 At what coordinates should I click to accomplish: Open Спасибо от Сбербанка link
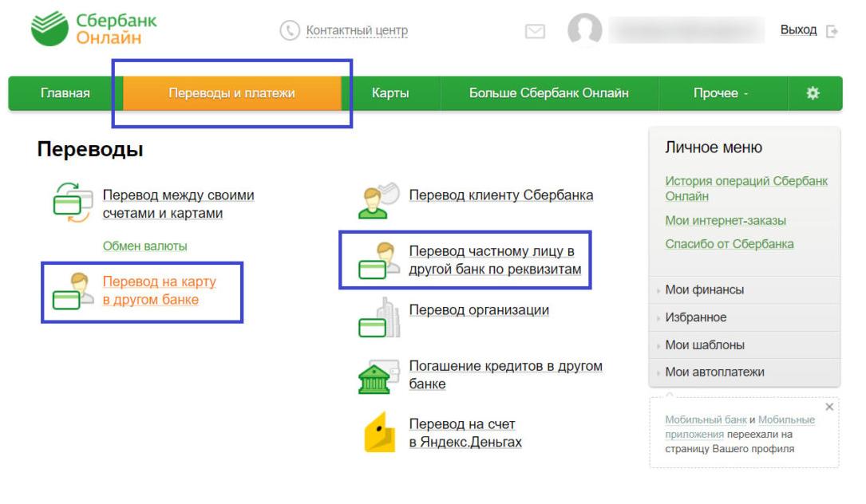[729, 244]
